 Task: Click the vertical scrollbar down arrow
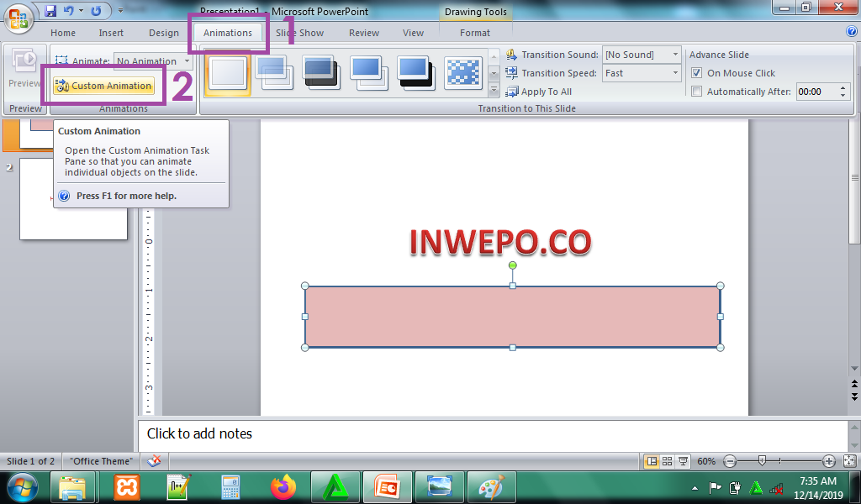[854, 369]
